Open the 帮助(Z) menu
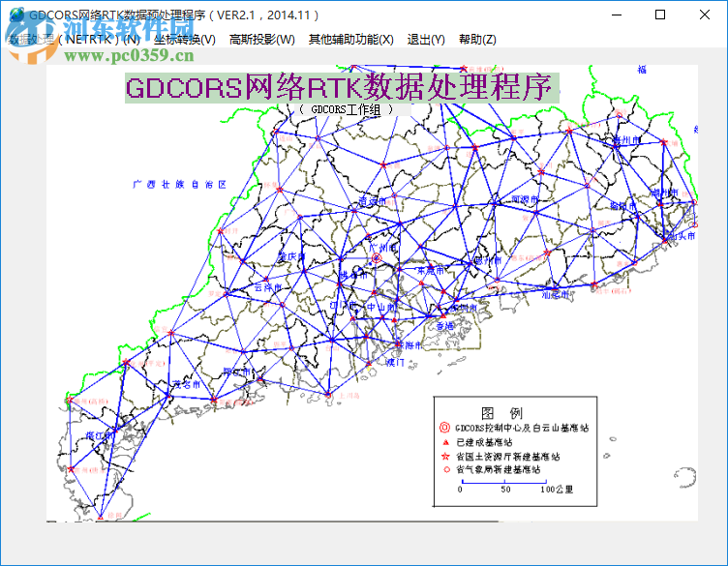This screenshot has width=728, height=566. pyautogui.click(x=477, y=40)
